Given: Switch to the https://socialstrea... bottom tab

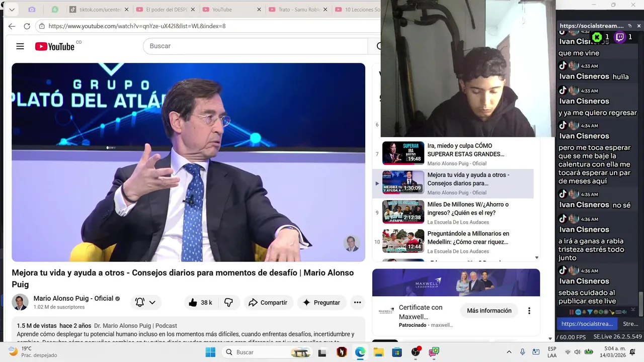Looking at the screenshot, I should point(587,324).
